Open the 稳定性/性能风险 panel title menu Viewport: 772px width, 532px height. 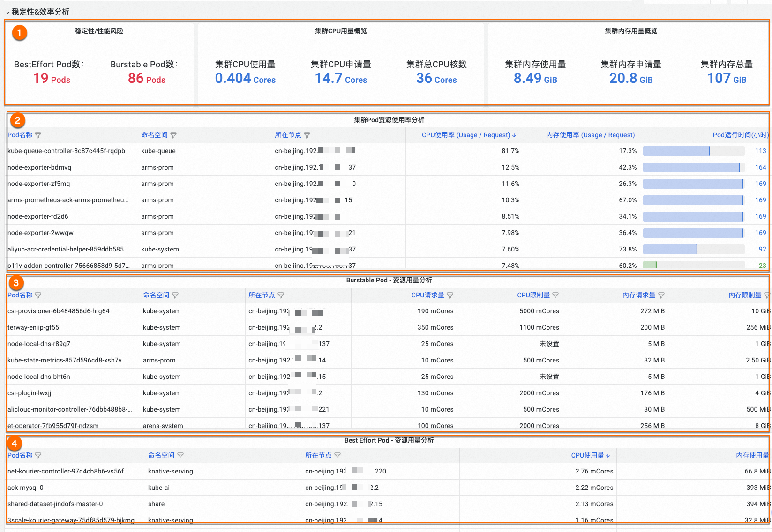(99, 31)
